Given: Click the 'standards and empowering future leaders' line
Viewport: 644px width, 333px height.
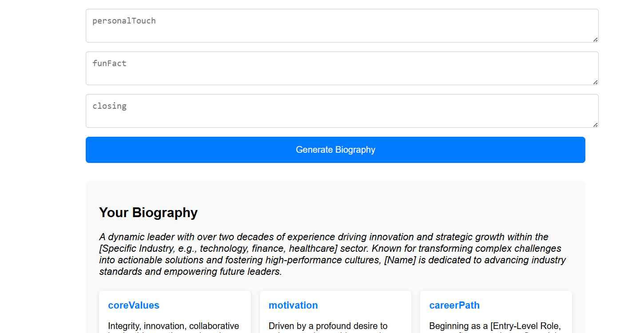Looking at the screenshot, I should coord(191,272).
